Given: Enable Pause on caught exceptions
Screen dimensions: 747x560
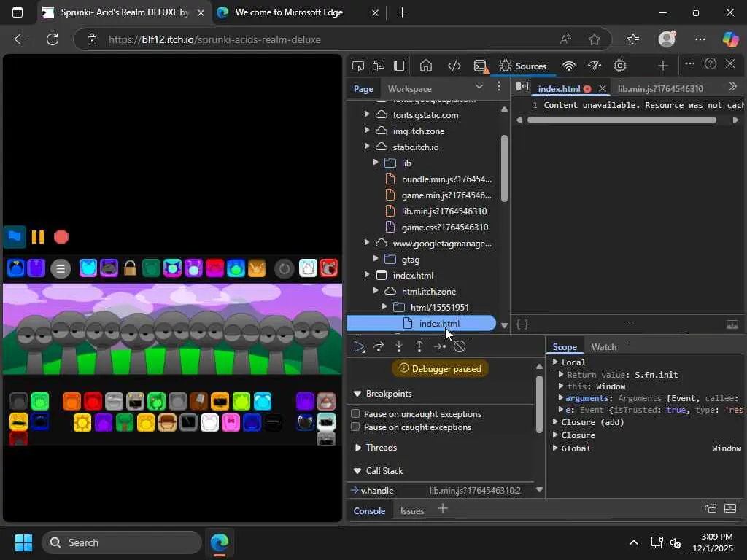Looking at the screenshot, I should click(356, 427).
